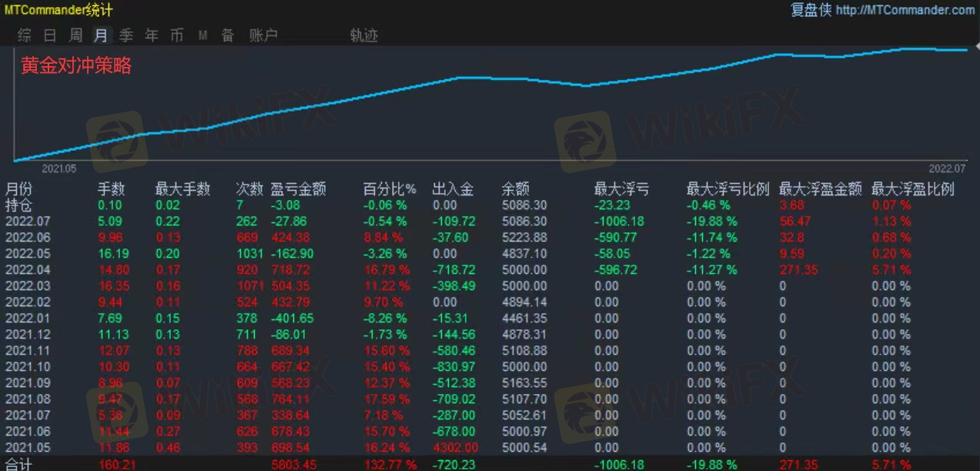Image resolution: width=980 pixels, height=471 pixels.
Task: Select the M tab
Action: pyautogui.click(x=202, y=35)
